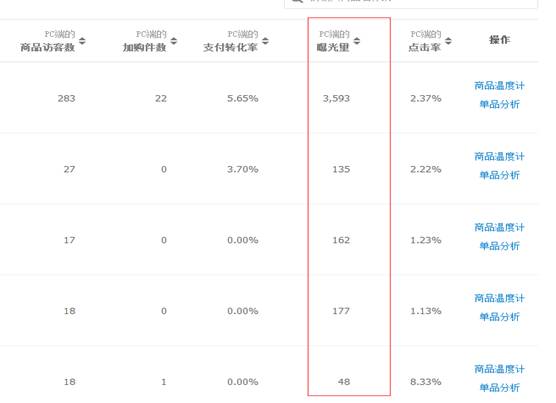Open 单品分析 for the second row

tap(499, 175)
